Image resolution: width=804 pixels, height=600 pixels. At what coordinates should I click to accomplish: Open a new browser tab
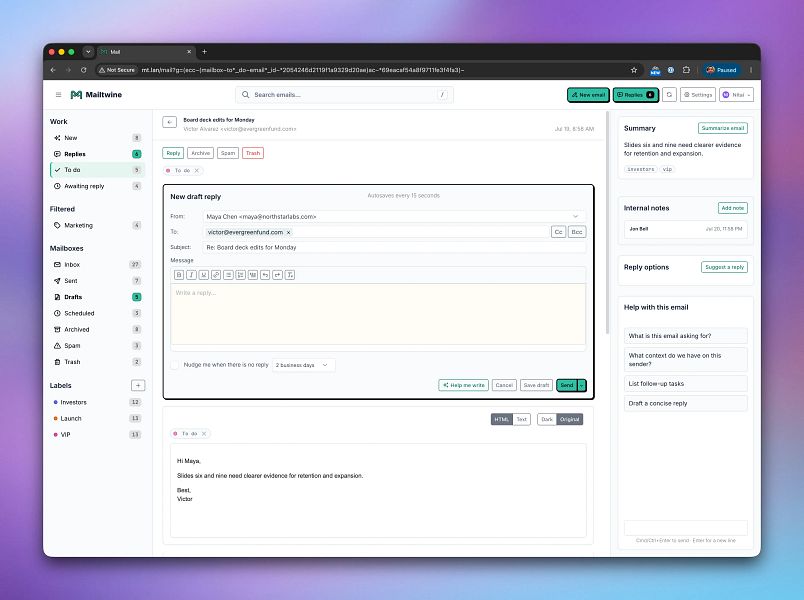coord(204,52)
